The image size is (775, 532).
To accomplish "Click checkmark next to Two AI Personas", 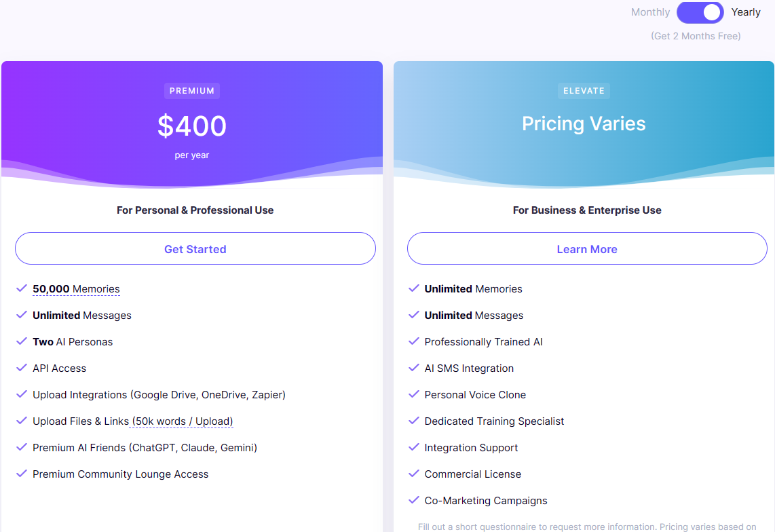I will 22,341.
